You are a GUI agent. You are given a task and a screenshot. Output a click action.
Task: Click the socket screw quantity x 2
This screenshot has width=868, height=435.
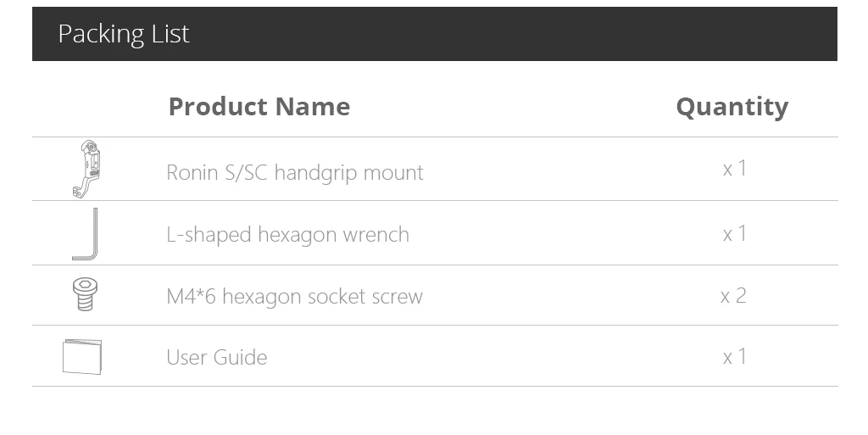pyautogui.click(x=733, y=296)
